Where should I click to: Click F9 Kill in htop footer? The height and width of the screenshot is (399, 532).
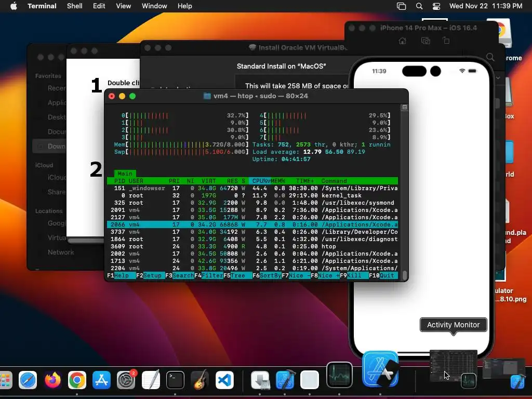(x=354, y=275)
